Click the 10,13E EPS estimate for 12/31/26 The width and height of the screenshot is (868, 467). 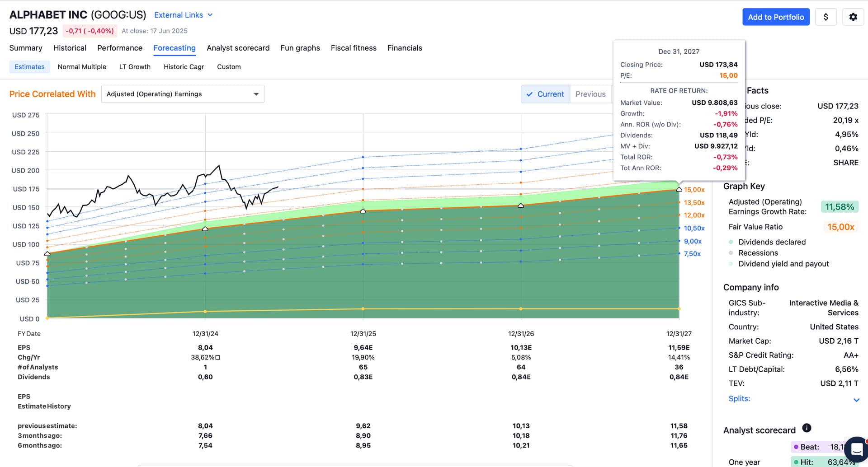(x=521, y=348)
